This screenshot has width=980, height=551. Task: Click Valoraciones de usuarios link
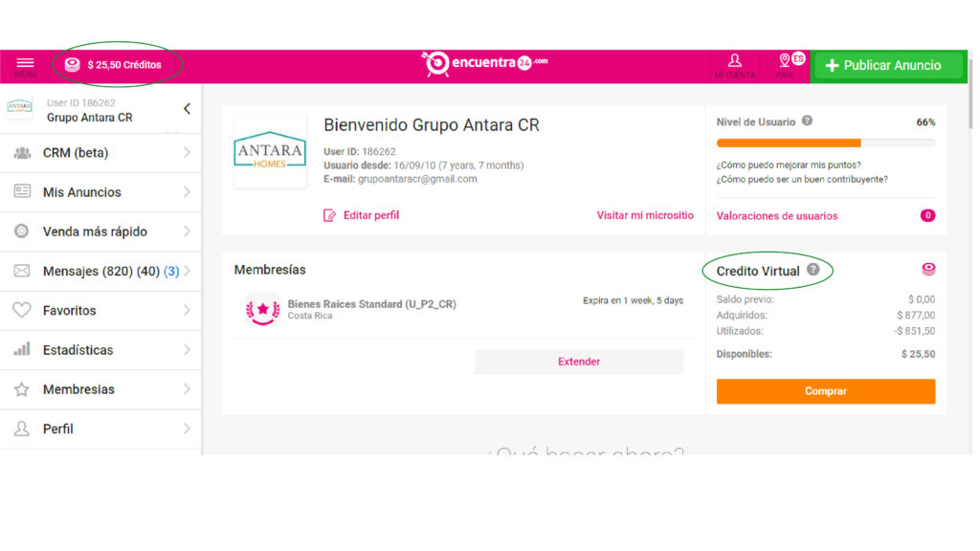(777, 216)
